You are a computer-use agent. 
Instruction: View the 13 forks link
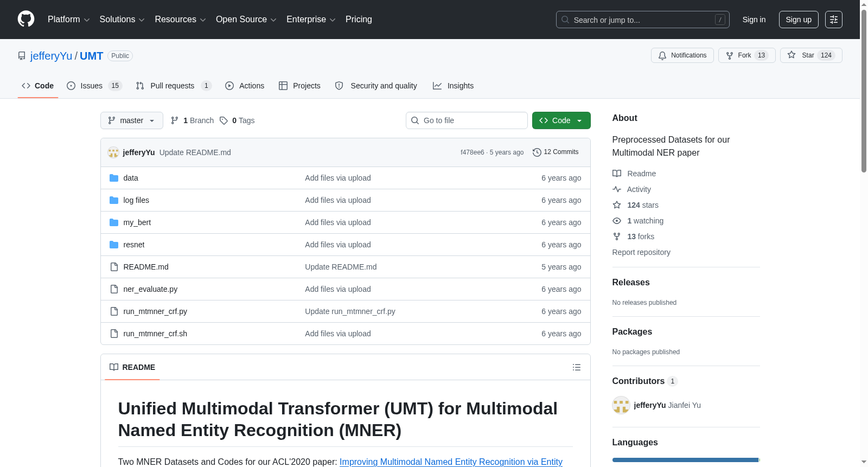[633, 236]
